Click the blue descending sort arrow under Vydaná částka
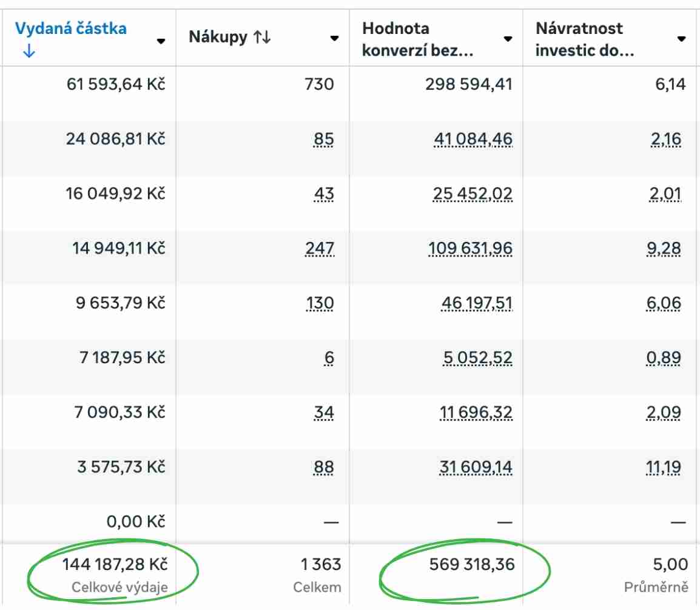 (29, 51)
